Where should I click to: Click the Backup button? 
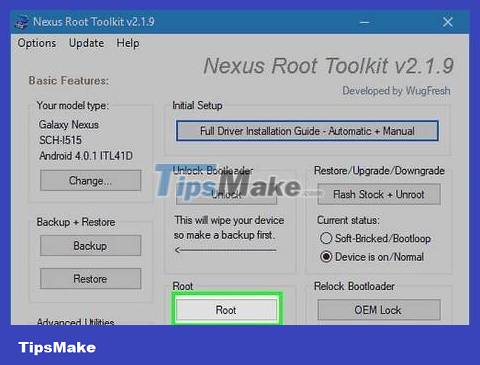90,246
